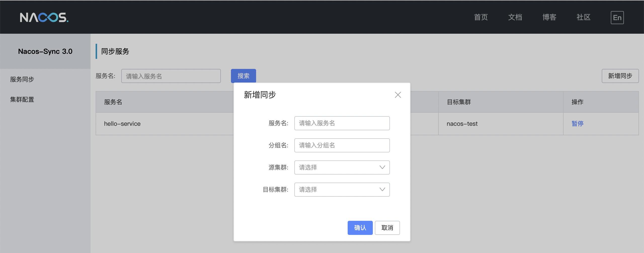Image resolution: width=644 pixels, height=253 pixels.
Task: Focus the search 服务名 input above table
Action: click(171, 76)
